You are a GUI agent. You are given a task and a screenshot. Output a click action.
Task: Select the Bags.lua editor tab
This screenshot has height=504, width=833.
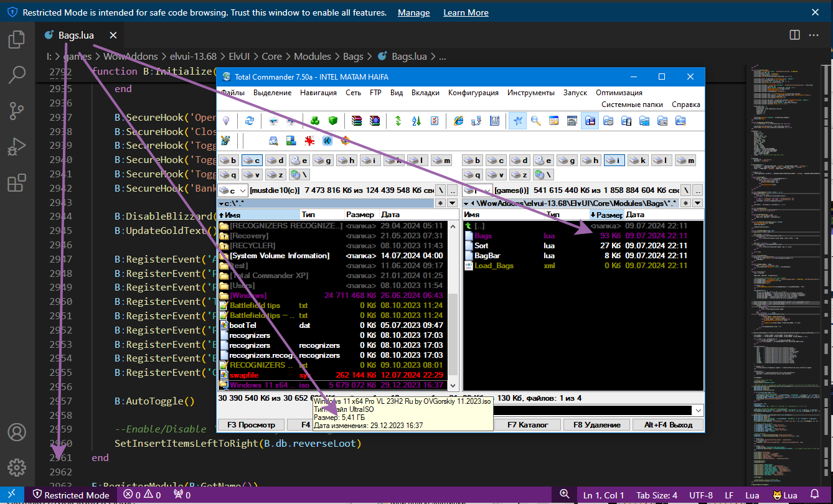point(80,35)
